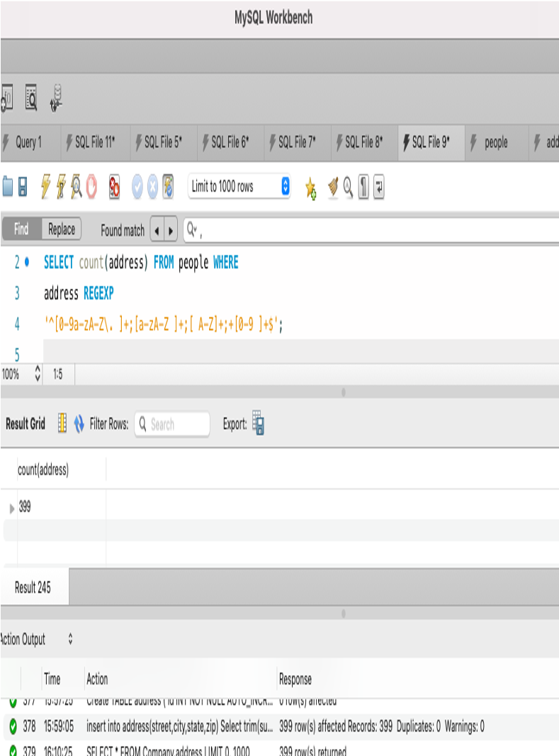559x756 pixels.
Task: Go to next match arrow
Action: pos(171,231)
